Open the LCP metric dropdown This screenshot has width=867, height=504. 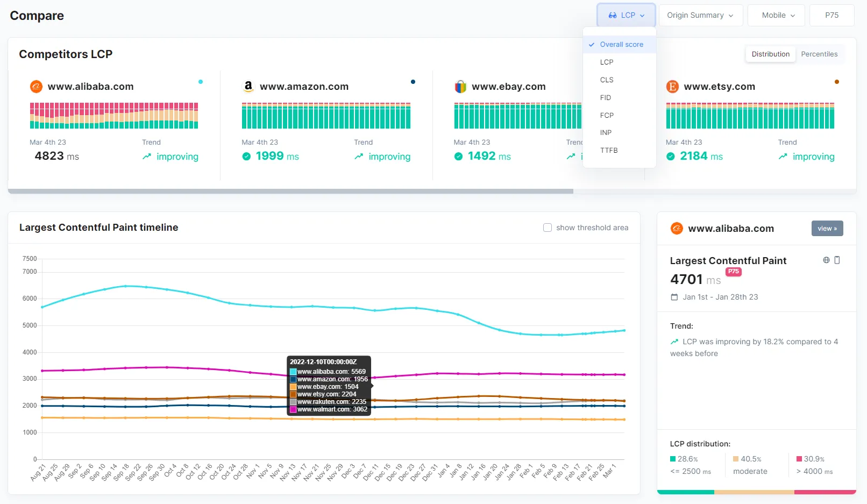[x=626, y=16]
